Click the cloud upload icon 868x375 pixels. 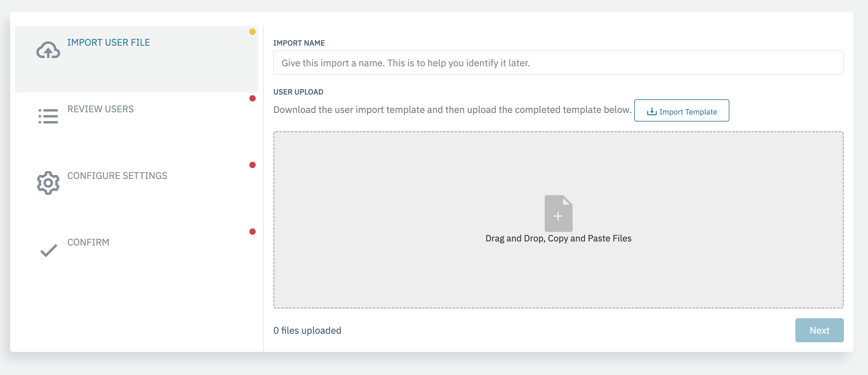pos(48,50)
